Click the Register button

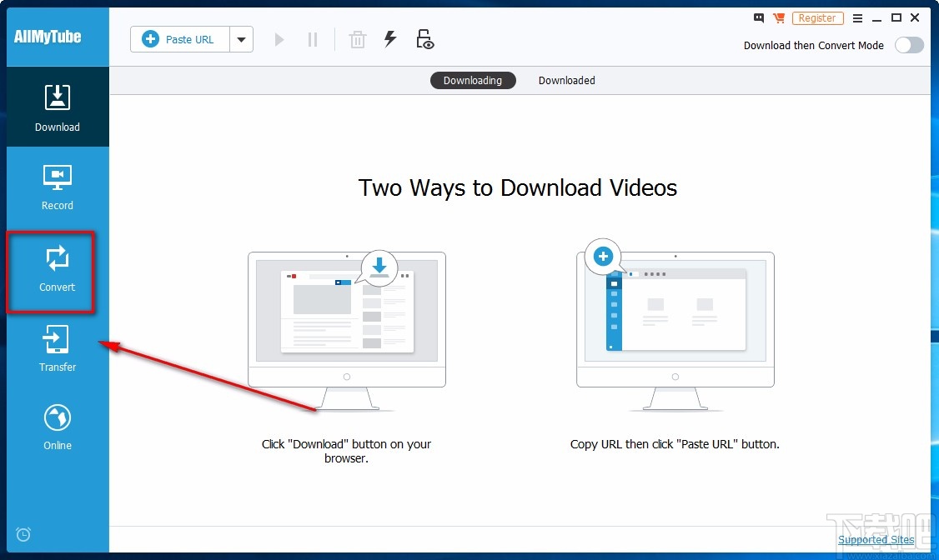(817, 18)
